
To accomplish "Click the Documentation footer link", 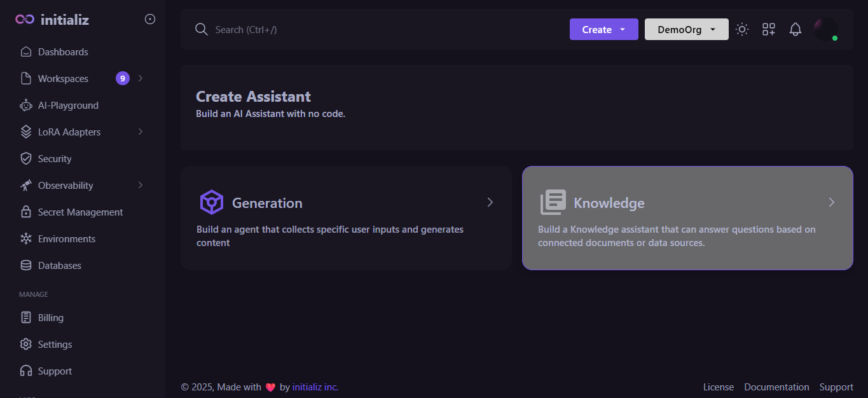I will click(x=776, y=387).
